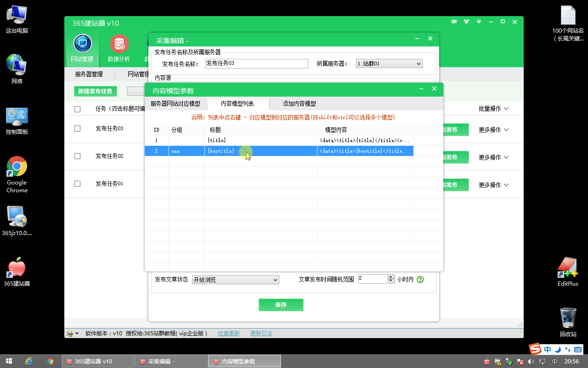This screenshot has height=368, width=588.
Task: Click the random time range spinner arrows
Action: point(391,279)
